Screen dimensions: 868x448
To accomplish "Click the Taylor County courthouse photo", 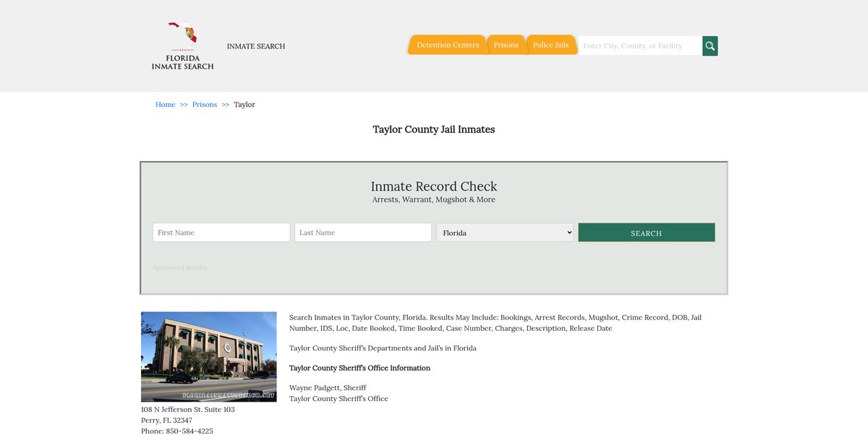I will (209, 357).
